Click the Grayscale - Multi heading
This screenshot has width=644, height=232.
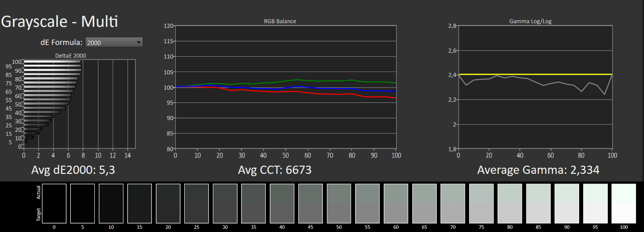[60, 21]
